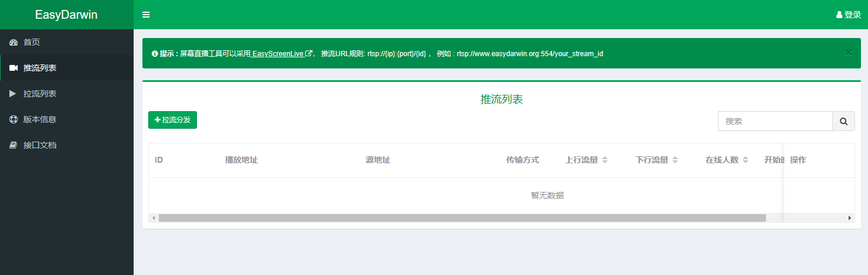Image resolution: width=868 pixels, height=275 pixels.
Task: Click the 拉流分发 button
Action: coord(172,120)
